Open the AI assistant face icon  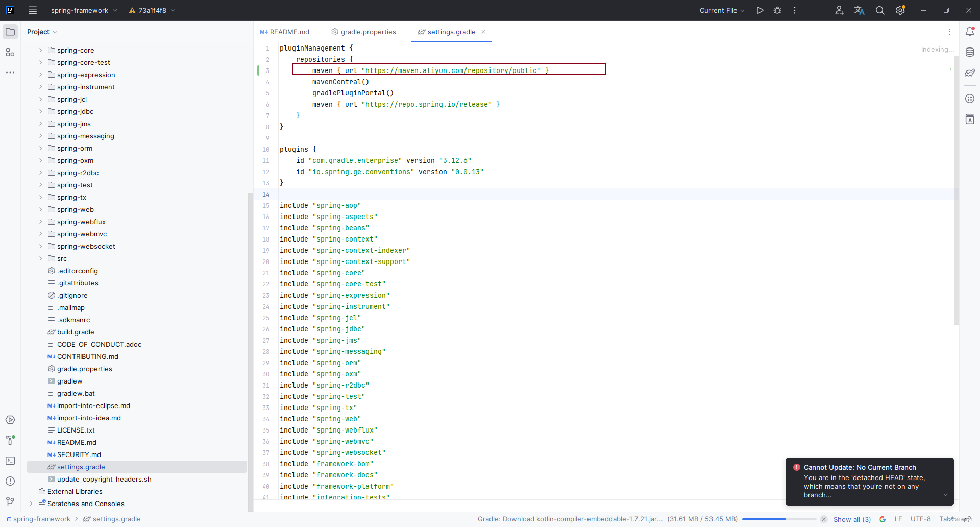pyautogui.click(x=970, y=99)
